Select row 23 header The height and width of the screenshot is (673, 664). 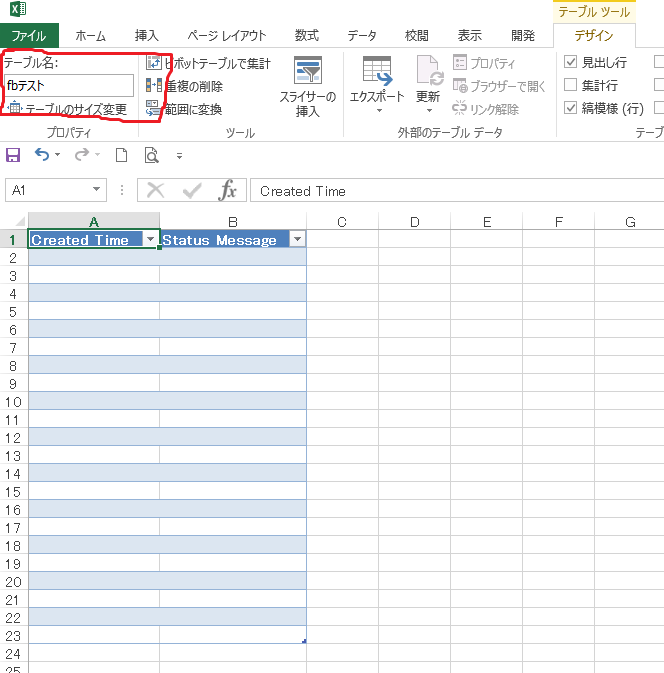[14, 636]
